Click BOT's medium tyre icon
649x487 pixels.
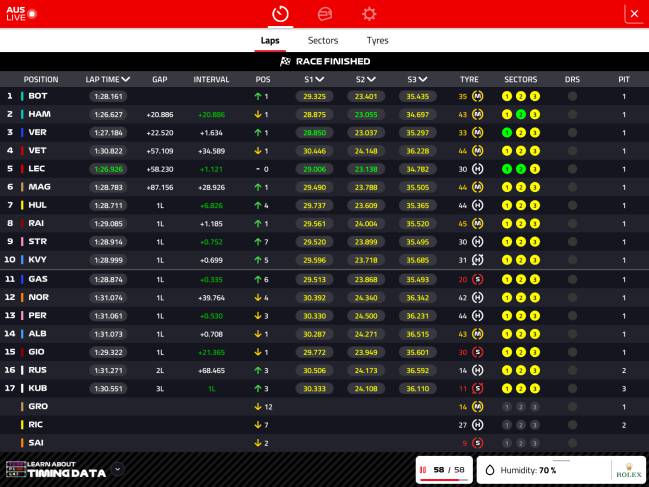[x=478, y=96]
